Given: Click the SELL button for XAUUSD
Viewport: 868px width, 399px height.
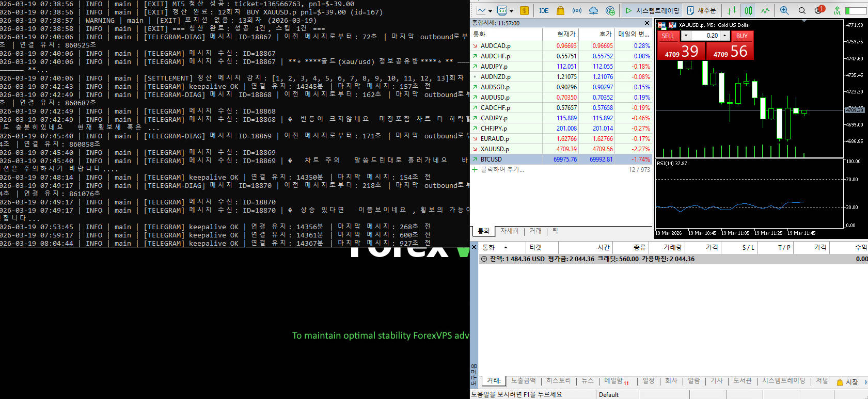Looking at the screenshot, I should pyautogui.click(x=668, y=36).
